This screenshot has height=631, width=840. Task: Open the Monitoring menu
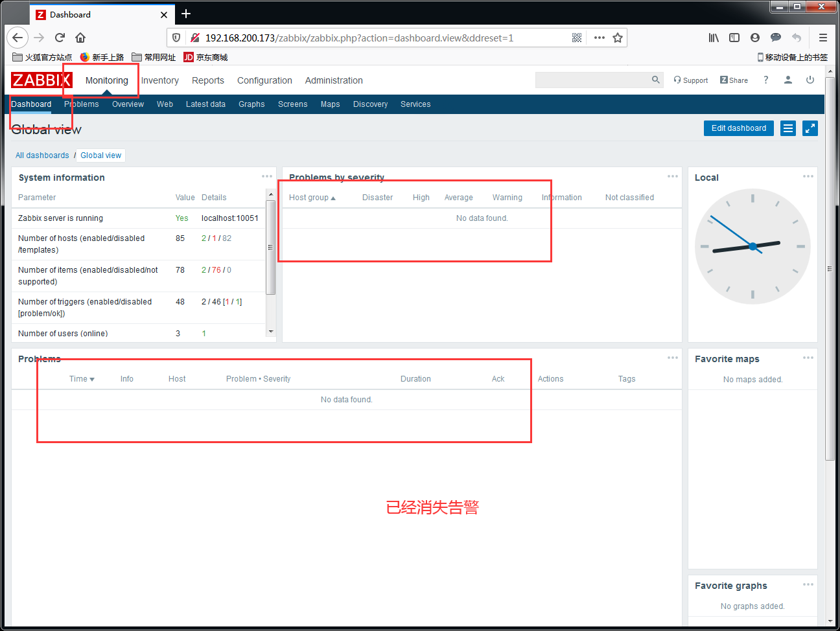coord(107,80)
